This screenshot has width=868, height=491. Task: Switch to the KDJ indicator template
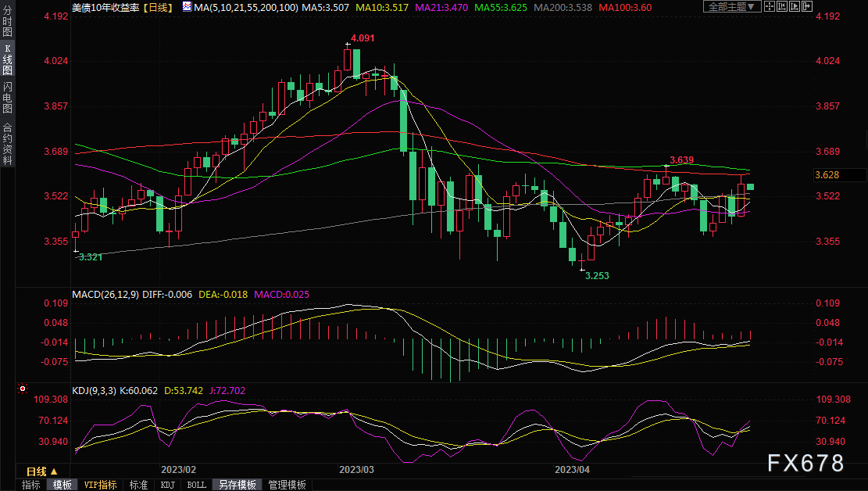[167, 485]
